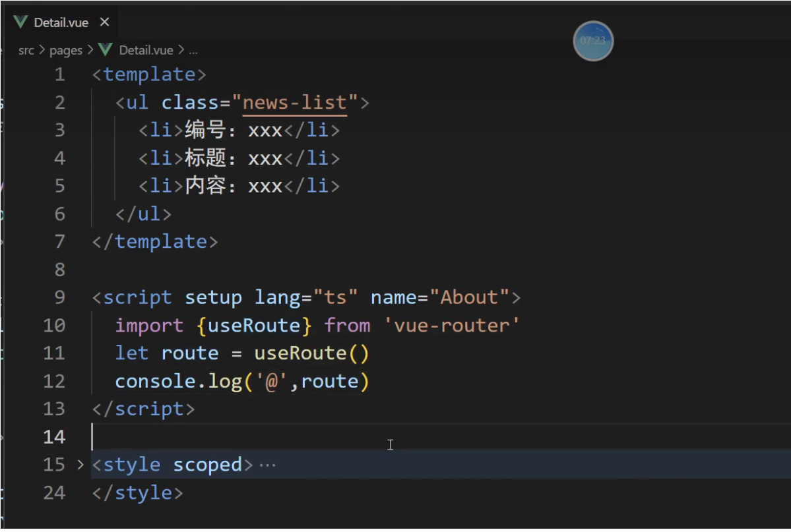791x532 pixels.
Task: Click line number 24 in the gutter
Action: [x=54, y=492]
